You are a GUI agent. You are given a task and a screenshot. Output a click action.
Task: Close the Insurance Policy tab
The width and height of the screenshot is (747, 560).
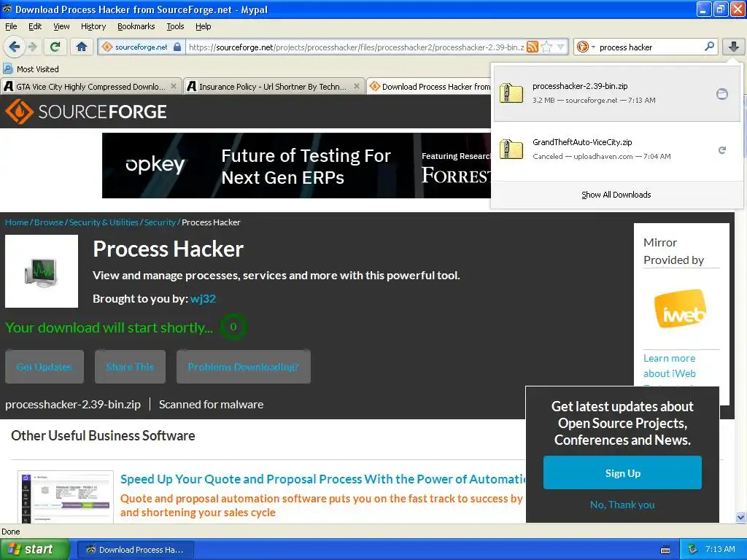pos(356,86)
